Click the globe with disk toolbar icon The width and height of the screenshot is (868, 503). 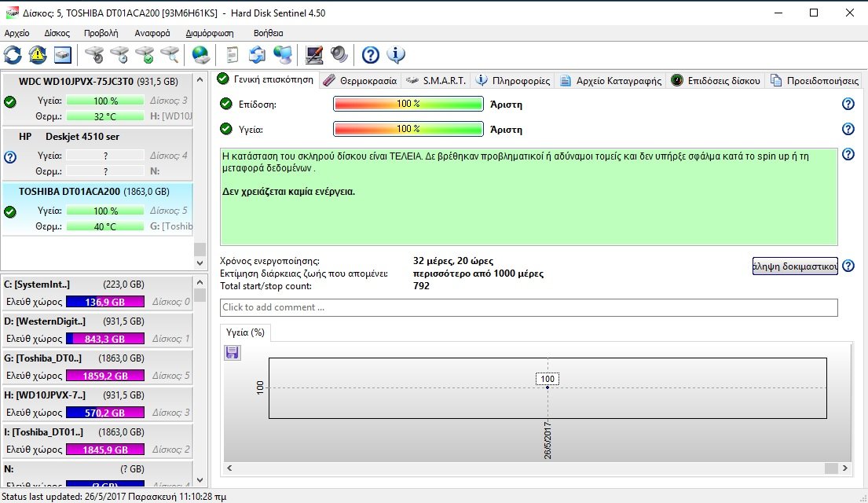click(x=201, y=54)
